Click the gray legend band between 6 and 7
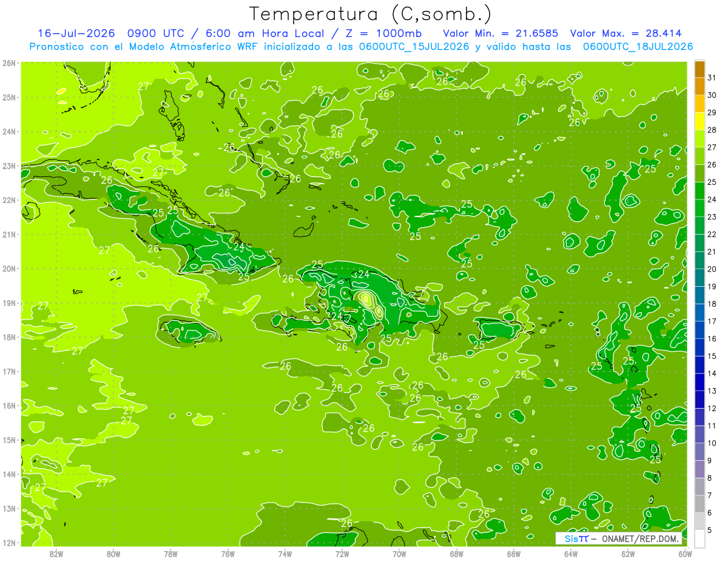This screenshot has width=728, height=562. tap(699, 504)
